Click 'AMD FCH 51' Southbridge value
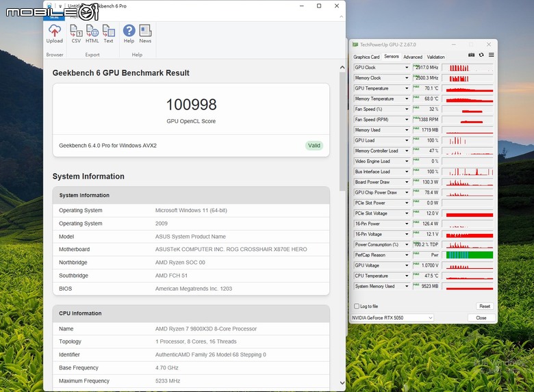534x392 pixels. [171, 276]
